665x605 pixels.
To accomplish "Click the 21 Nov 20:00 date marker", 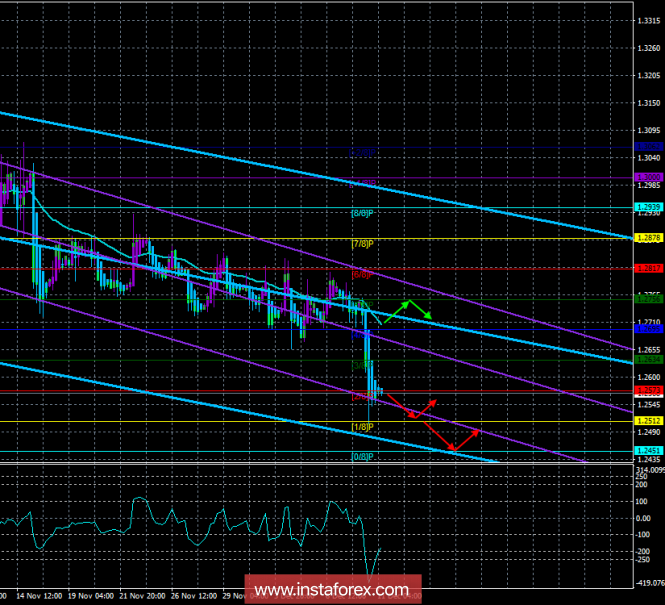I will pyautogui.click(x=145, y=596).
